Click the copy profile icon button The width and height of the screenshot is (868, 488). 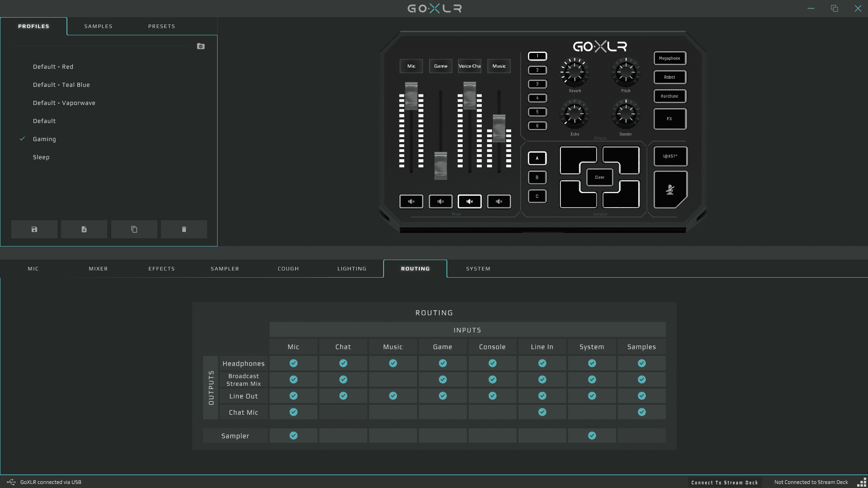click(134, 229)
